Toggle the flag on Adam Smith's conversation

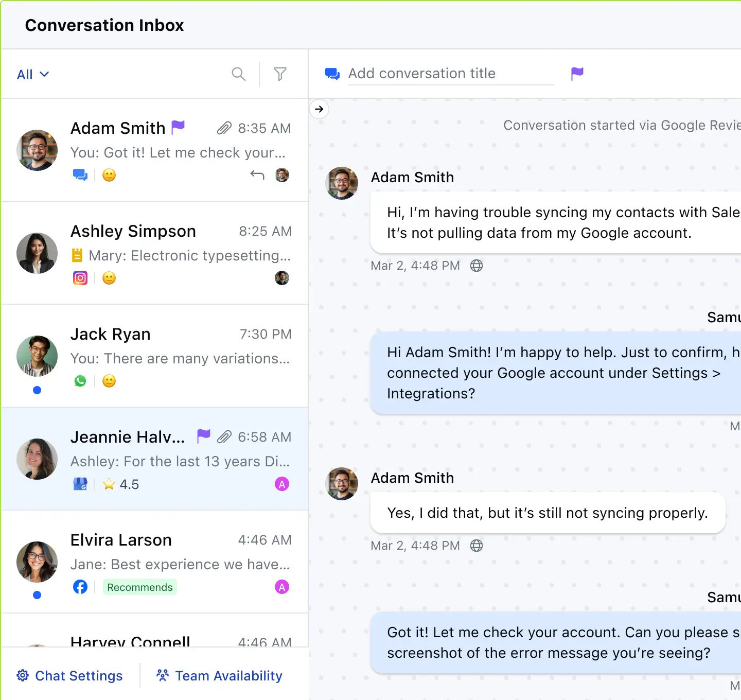coord(178,127)
